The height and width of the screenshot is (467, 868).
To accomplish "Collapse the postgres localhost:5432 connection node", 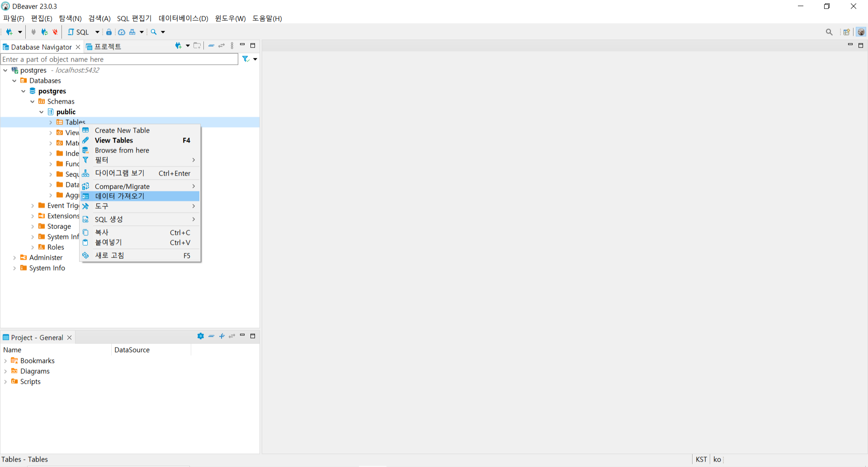I will click(5, 70).
